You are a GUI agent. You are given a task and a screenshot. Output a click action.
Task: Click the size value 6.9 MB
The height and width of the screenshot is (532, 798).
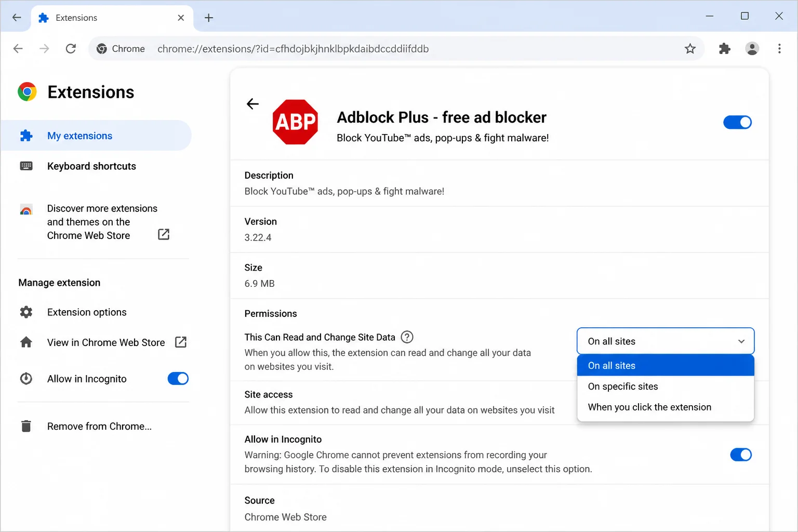tap(259, 284)
